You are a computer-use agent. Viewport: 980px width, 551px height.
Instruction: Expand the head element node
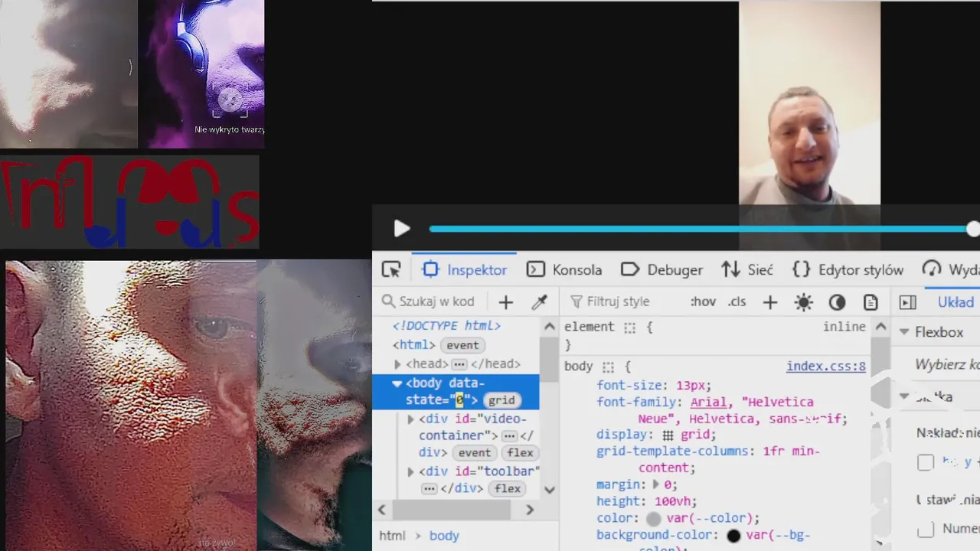[397, 364]
